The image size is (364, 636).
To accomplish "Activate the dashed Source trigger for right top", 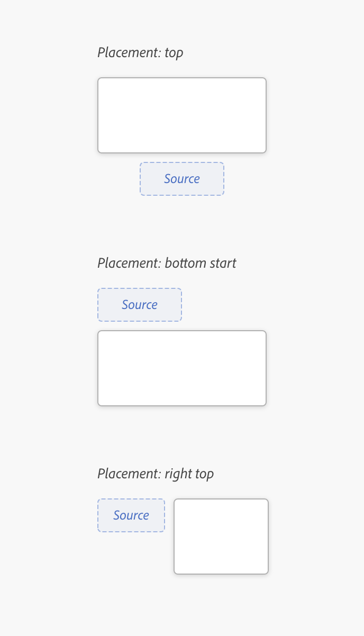I will pos(131,515).
